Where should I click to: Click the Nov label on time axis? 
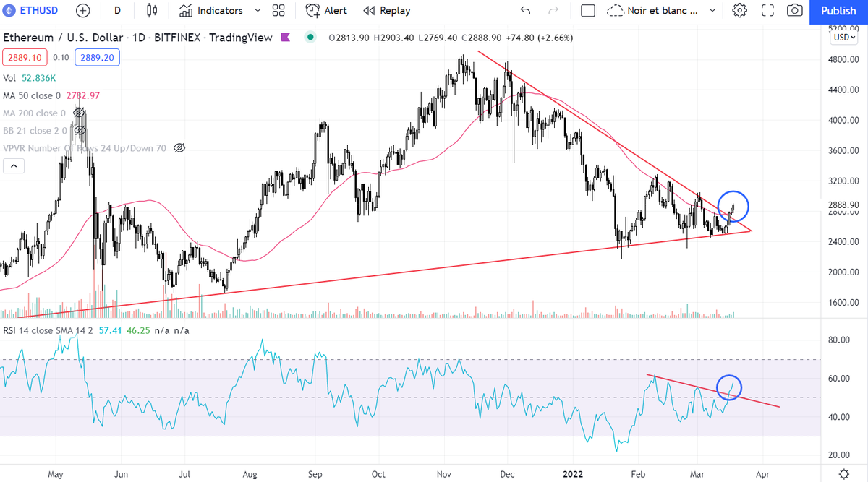(444, 474)
